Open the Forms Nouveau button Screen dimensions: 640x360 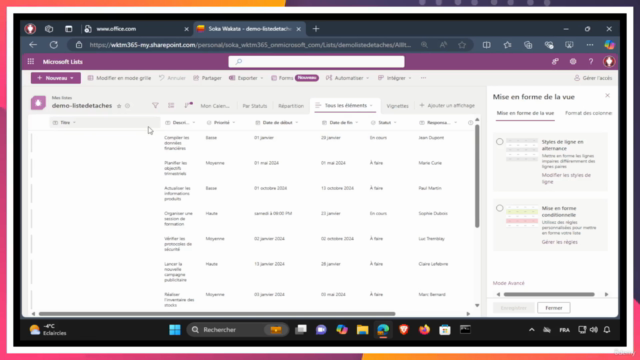294,78
